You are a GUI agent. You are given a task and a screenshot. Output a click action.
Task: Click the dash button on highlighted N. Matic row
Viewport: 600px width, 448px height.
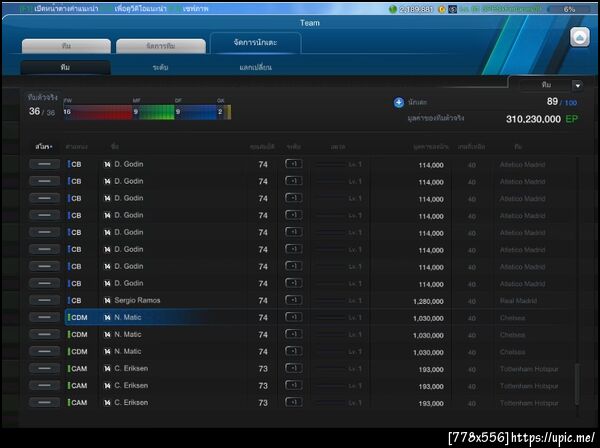(44, 317)
